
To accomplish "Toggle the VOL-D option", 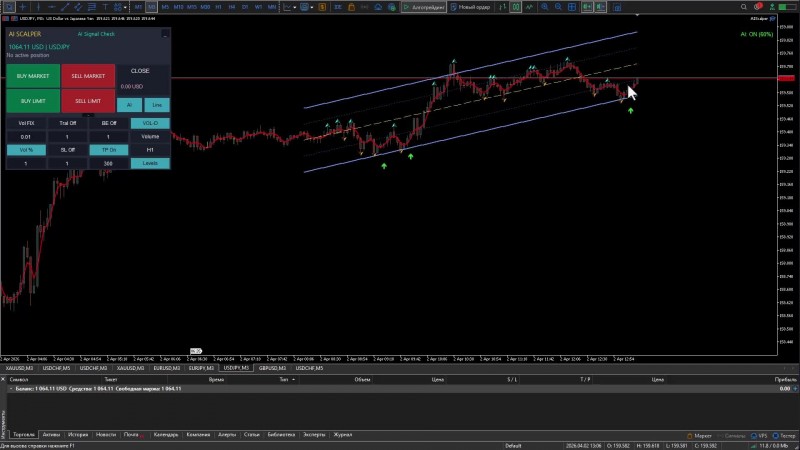I will coord(150,123).
